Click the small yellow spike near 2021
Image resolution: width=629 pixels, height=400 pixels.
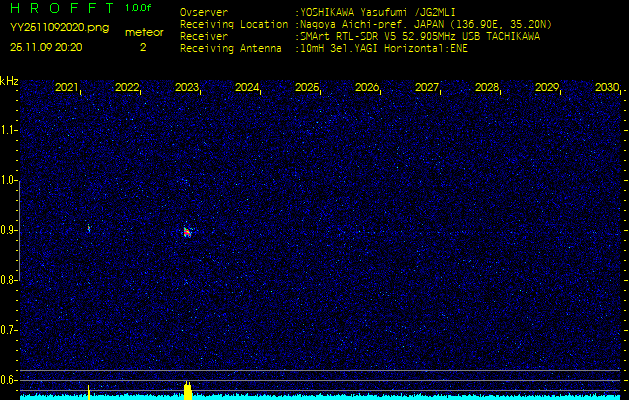[88, 390]
